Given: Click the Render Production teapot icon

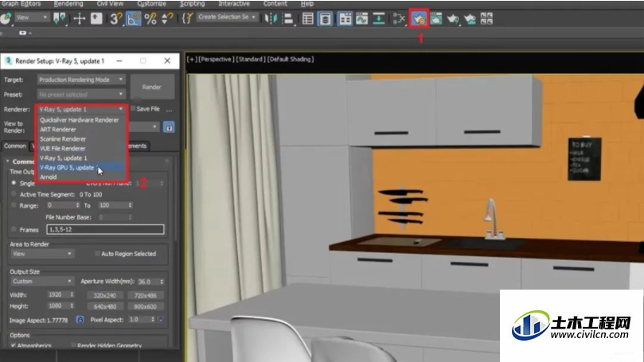Looking at the screenshot, I should 453,18.
